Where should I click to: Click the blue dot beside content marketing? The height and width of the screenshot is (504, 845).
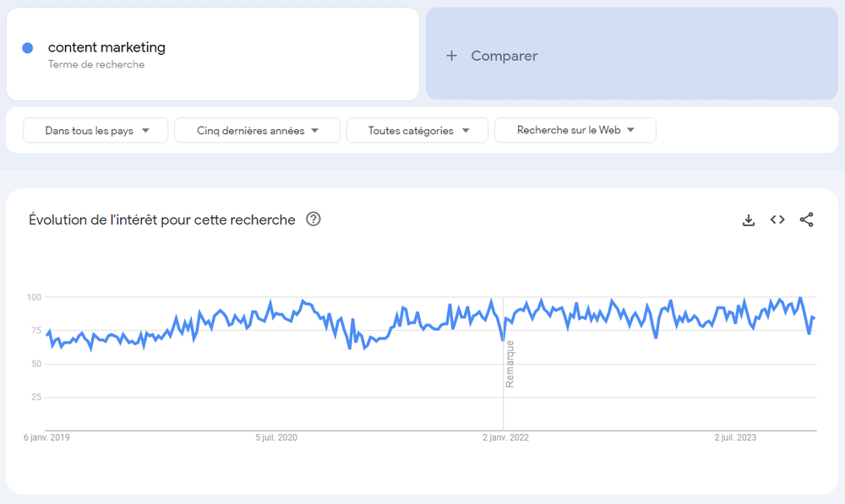coord(28,48)
